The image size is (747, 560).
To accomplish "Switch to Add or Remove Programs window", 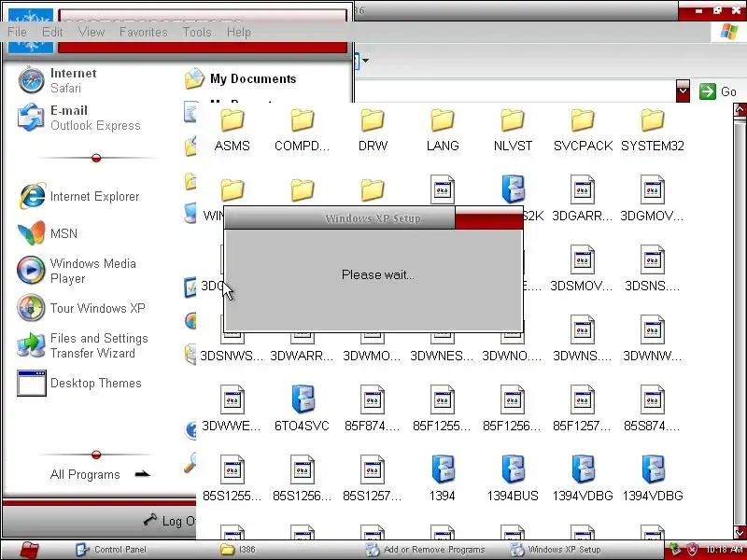I will pyautogui.click(x=425, y=550).
